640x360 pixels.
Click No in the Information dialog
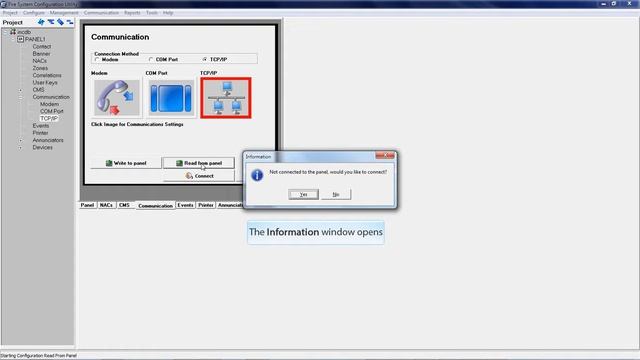pyautogui.click(x=336, y=194)
